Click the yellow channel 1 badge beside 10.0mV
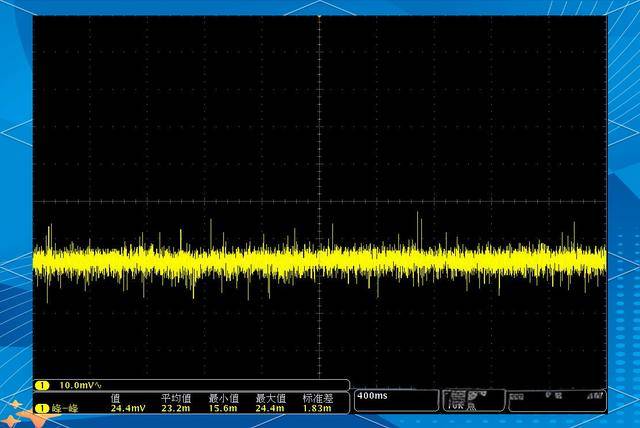 coord(42,385)
